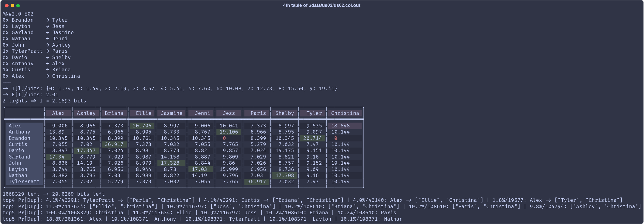644x224 pixels.
Task: Click the red 0 in Brandon's Christina cell
Action: (336, 138)
